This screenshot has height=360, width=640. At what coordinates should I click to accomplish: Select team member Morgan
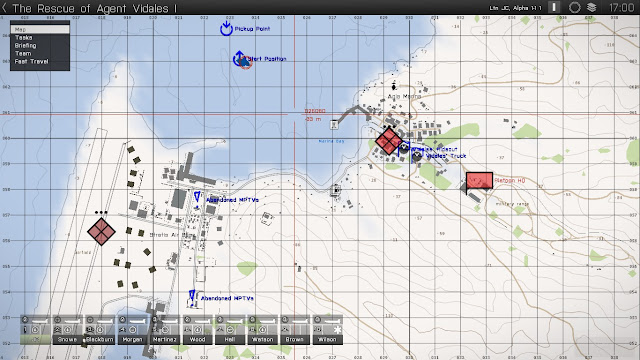pyautogui.click(x=132, y=330)
